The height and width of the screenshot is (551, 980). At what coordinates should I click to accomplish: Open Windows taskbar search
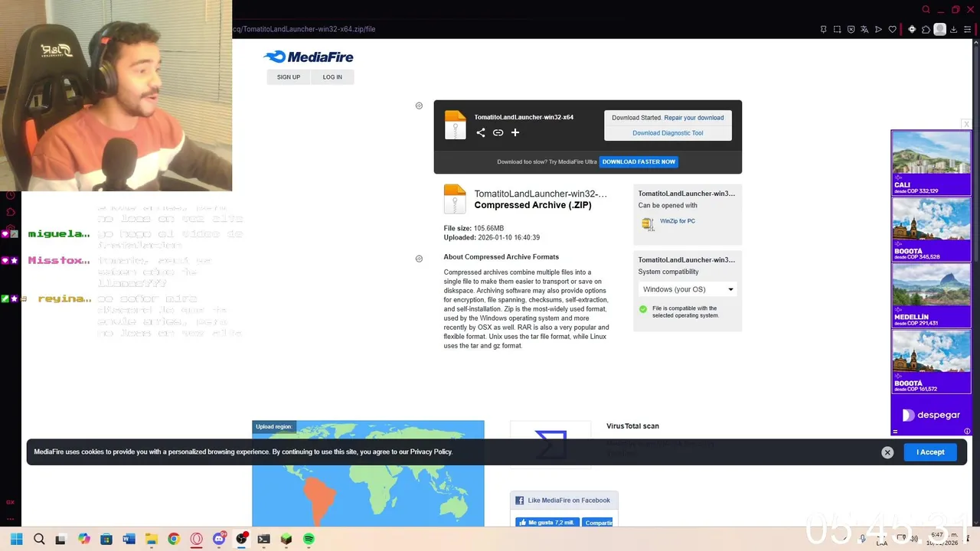click(x=39, y=539)
